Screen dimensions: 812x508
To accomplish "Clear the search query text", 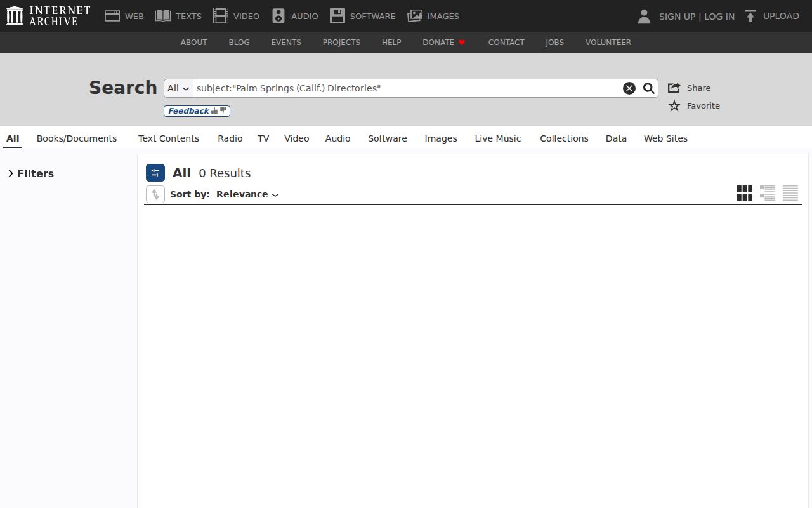I will pyautogui.click(x=629, y=88).
